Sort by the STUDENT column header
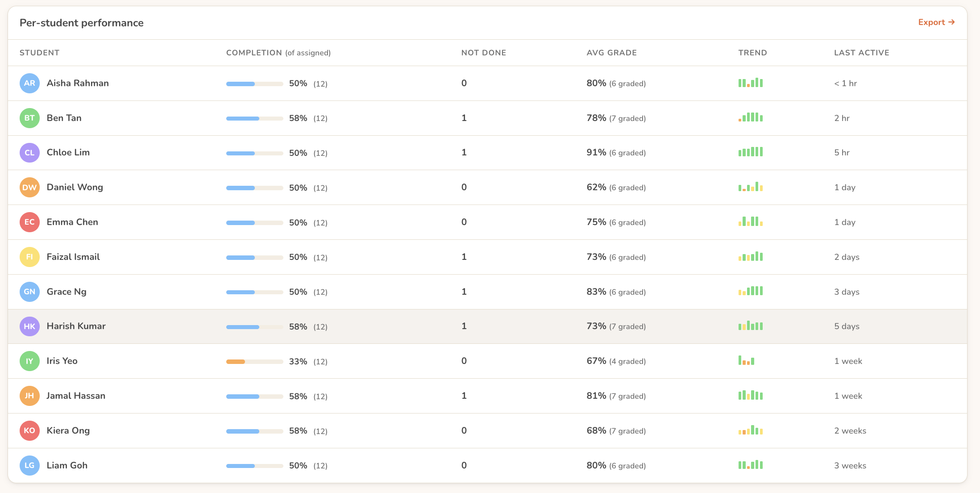Screen dimensions: 980x493 (39, 53)
